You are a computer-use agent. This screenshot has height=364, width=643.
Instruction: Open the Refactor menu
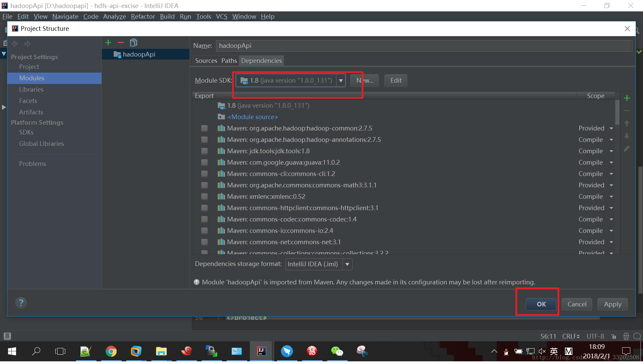point(143,16)
